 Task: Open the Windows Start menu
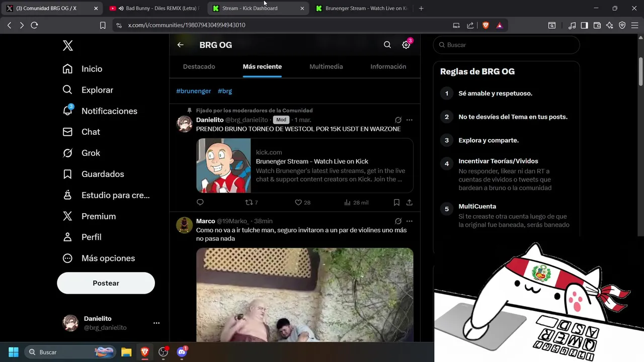pyautogui.click(x=14, y=352)
